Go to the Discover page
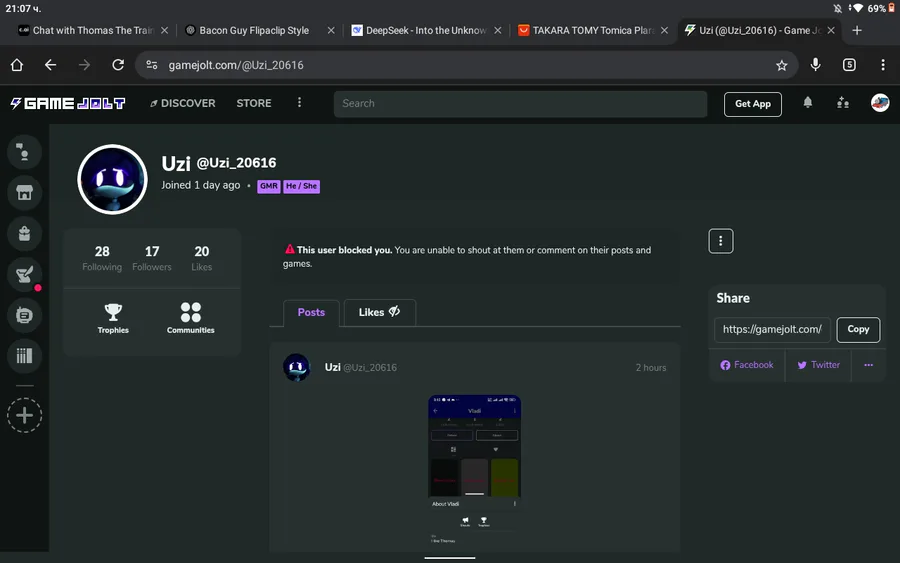The image size is (900, 563). pos(183,103)
